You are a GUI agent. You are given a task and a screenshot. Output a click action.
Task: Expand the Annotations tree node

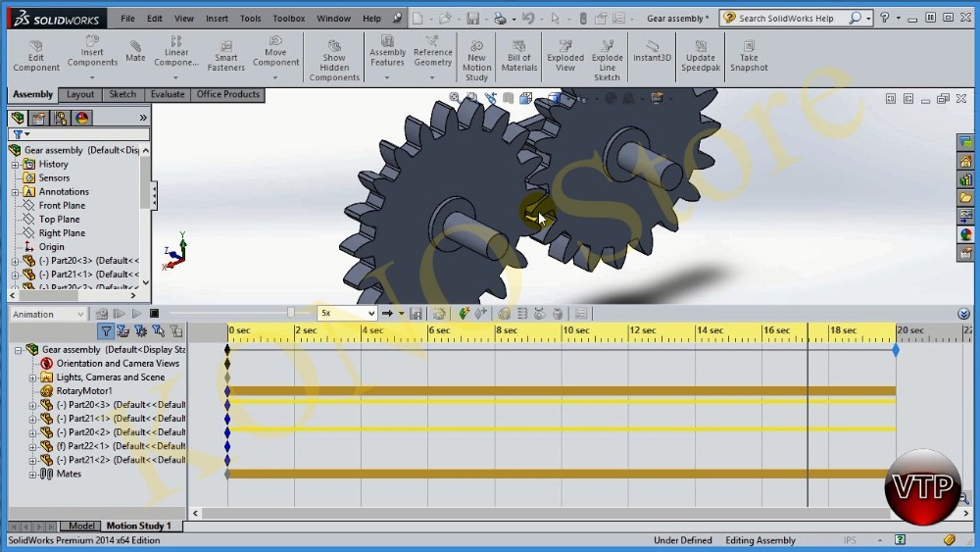[16, 192]
